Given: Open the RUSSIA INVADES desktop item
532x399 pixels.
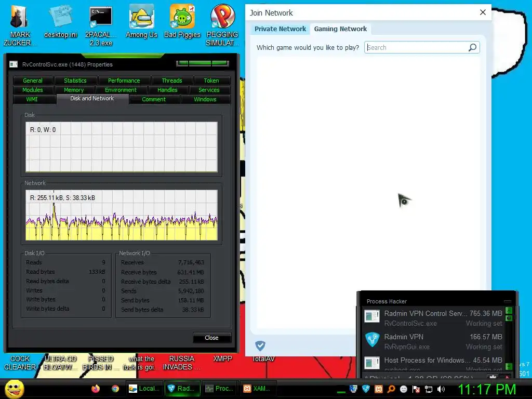Looking at the screenshot, I should point(181,363).
